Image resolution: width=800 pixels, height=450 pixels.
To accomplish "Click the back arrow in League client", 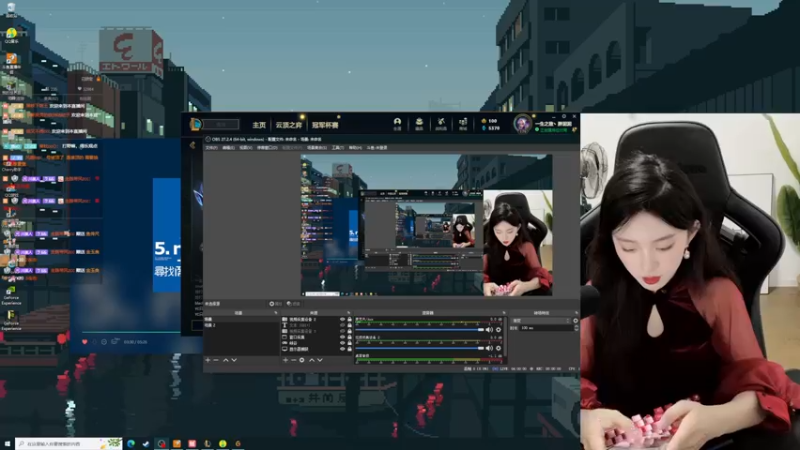I will (x=192, y=145).
